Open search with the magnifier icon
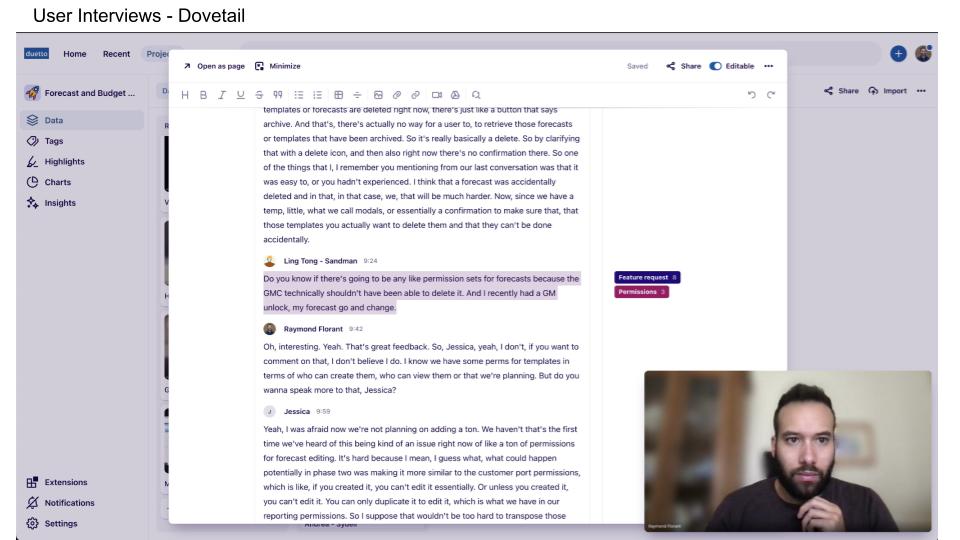 (476, 94)
